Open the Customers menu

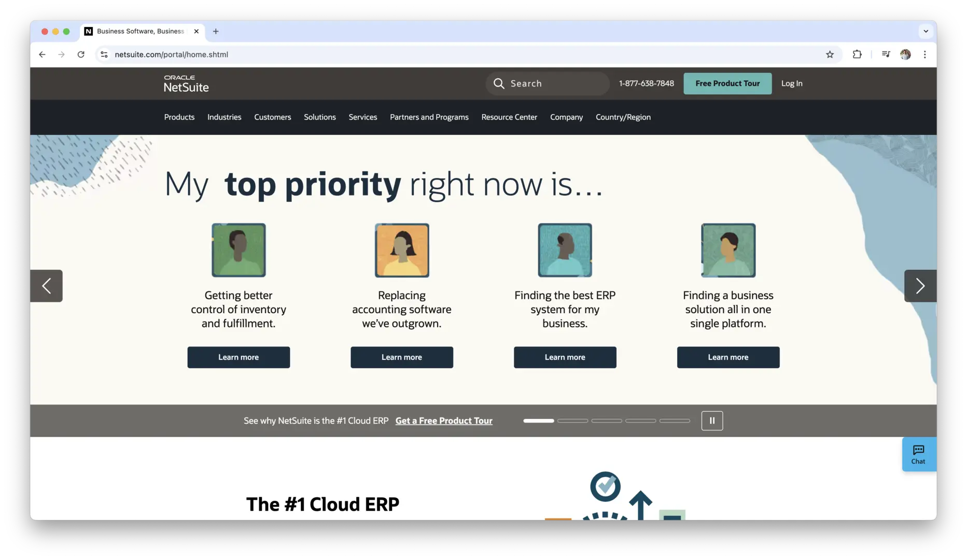coord(273,117)
